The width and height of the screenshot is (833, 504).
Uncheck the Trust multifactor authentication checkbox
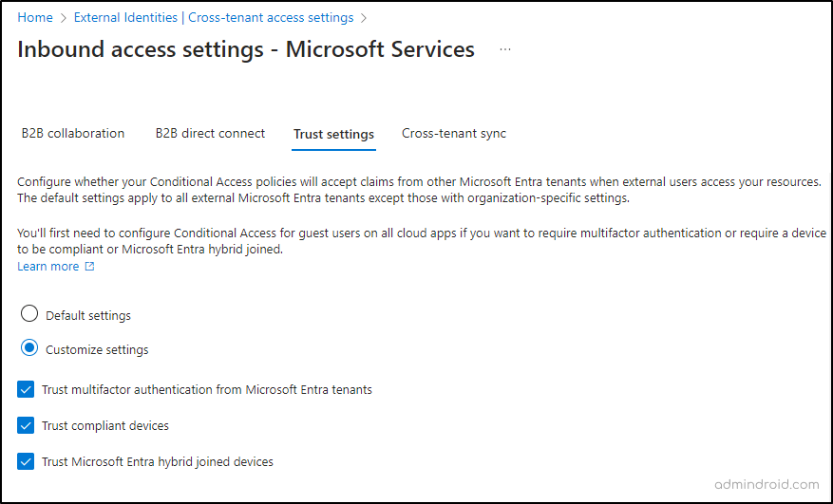[26, 389]
